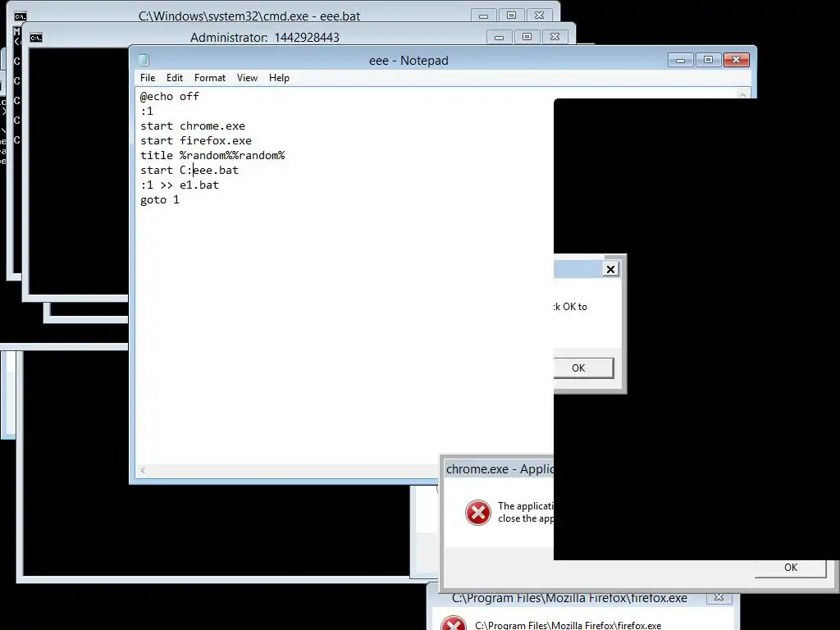Minimize the cmd.exe eee.bat window
Image resolution: width=840 pixels, height=630 pixels.
483,16
